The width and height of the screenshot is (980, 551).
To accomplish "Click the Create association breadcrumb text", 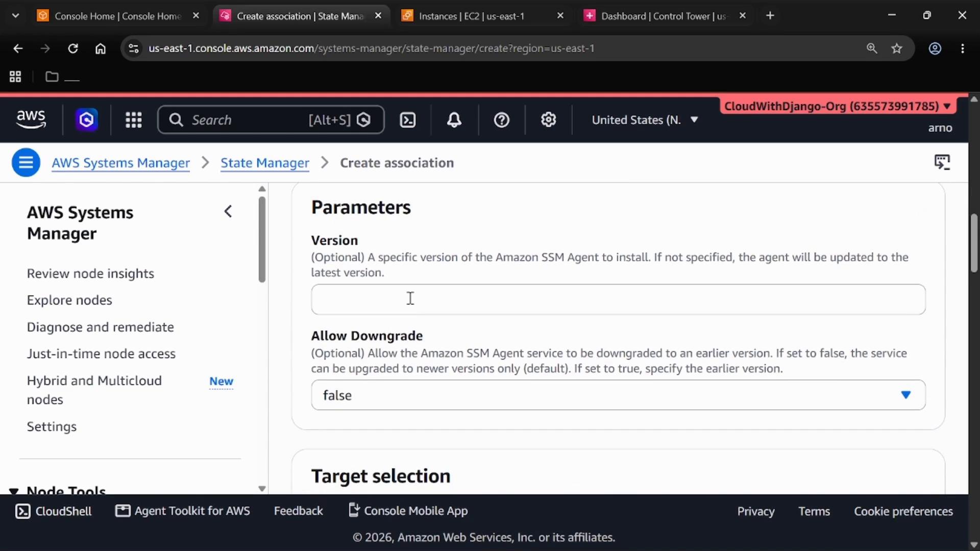I will 397,163.
